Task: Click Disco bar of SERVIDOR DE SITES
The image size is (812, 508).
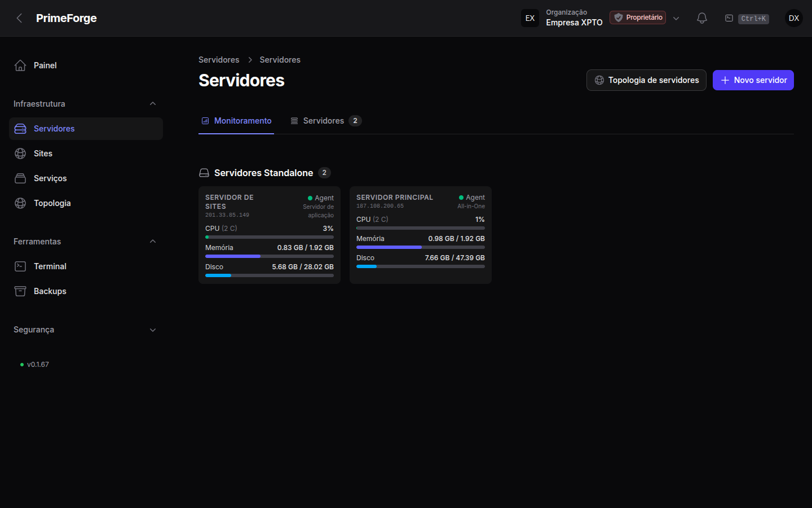Action: coord(270,275)
